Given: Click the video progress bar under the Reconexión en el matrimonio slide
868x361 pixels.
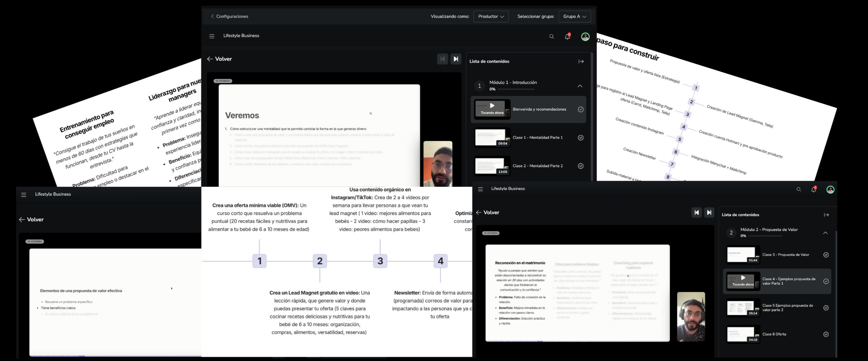Looking at the screenshot, I should (577, 341).
